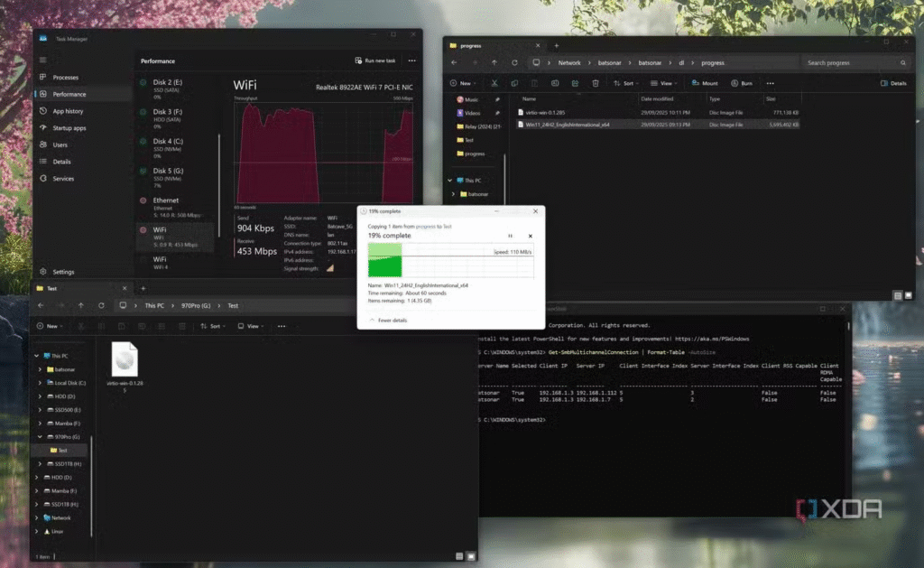Pause the file copy operation
924x568 pixels.
[510, 236]
